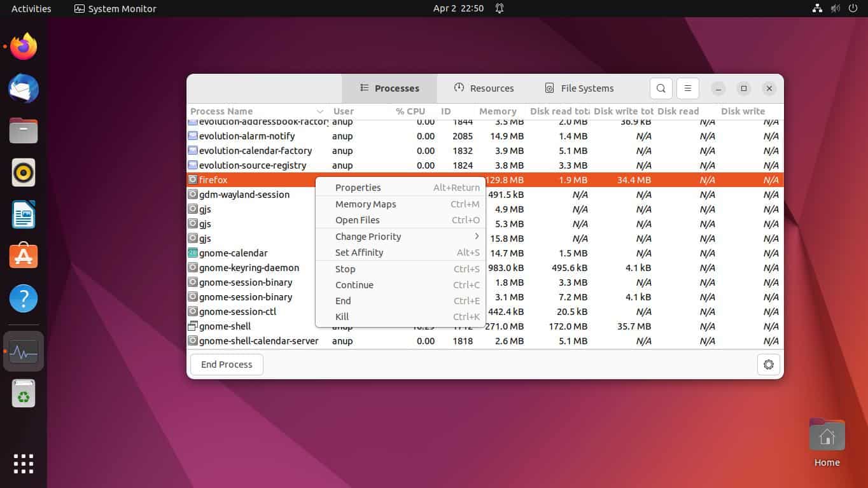Launch Firefox from the dock
The width and height of the screenshot is (868, 488).
point(23,46)
